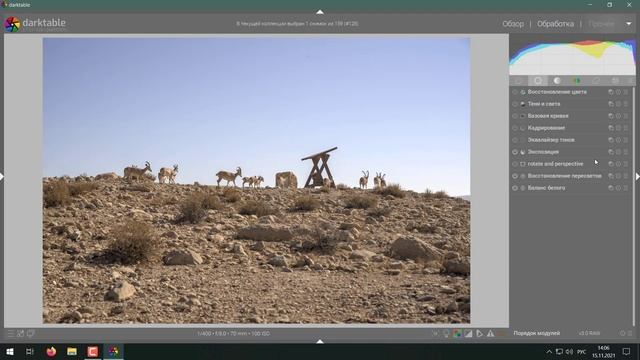Reset the Тени и света module
Screen dimensions: 640x360
[x=618, y=104]
